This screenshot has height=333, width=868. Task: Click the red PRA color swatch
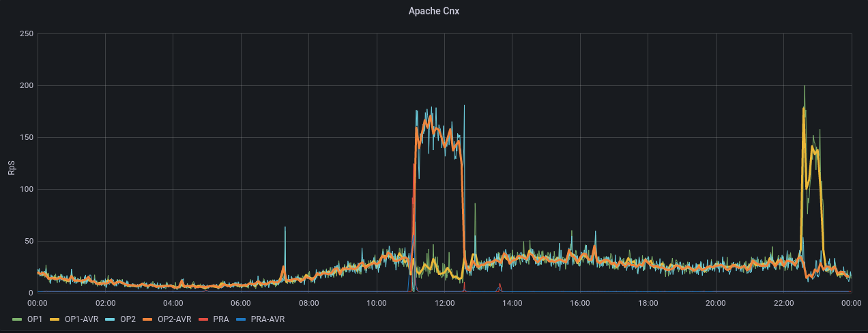click(205, 319)
